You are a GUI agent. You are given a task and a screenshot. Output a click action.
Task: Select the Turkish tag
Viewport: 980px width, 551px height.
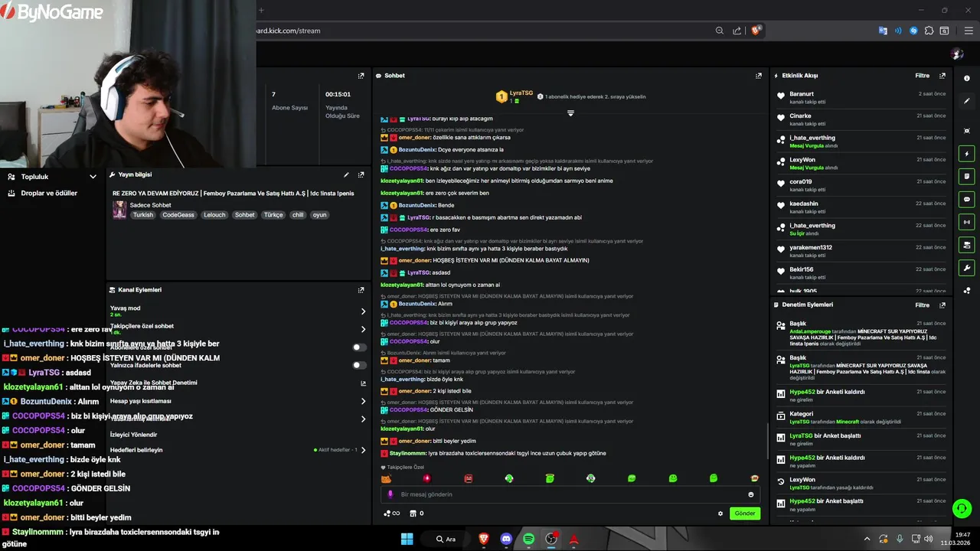(x=143, y=215)
